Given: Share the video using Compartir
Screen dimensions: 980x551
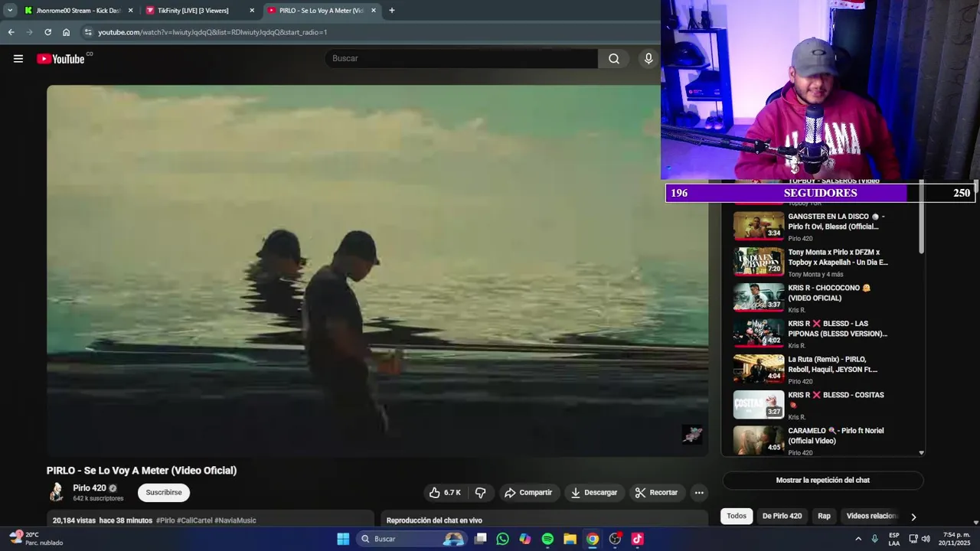Looking at the screenshot, I should pos(528,493).
